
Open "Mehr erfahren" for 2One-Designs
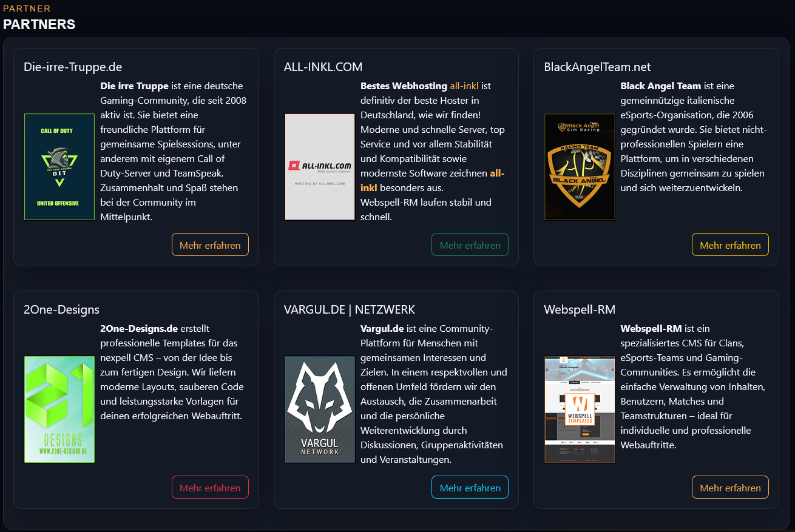210,488
